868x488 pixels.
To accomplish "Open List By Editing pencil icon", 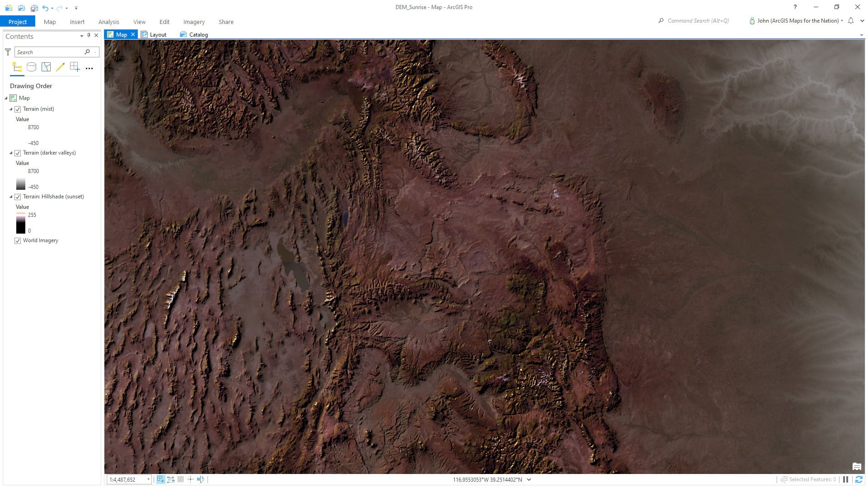I will (60, 67).
